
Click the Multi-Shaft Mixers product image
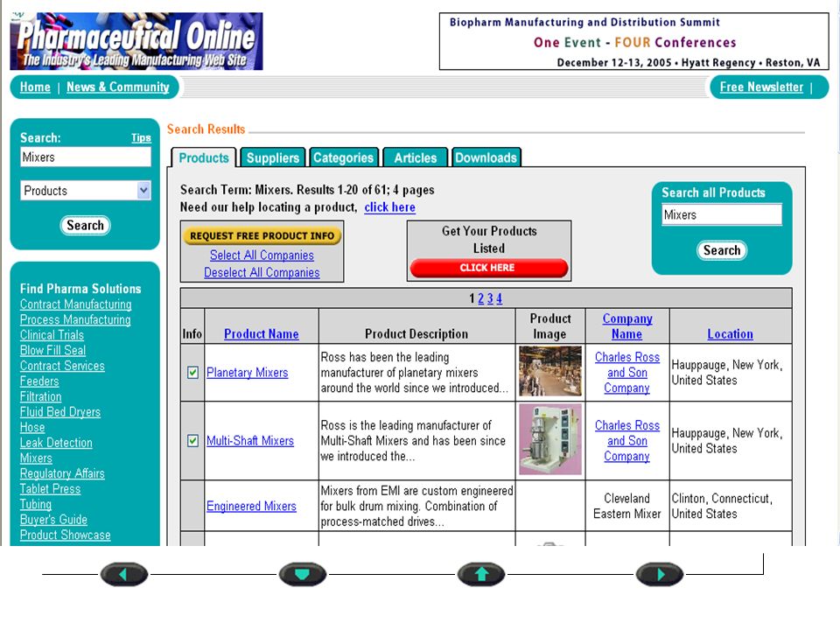[x=550, y=439]
